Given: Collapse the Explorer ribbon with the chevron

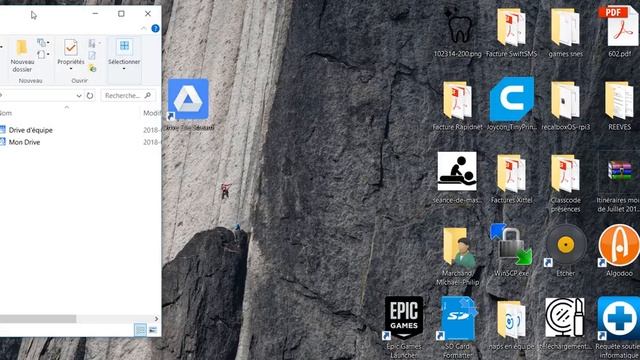Looking at the screenshot, I should point(144,28).
